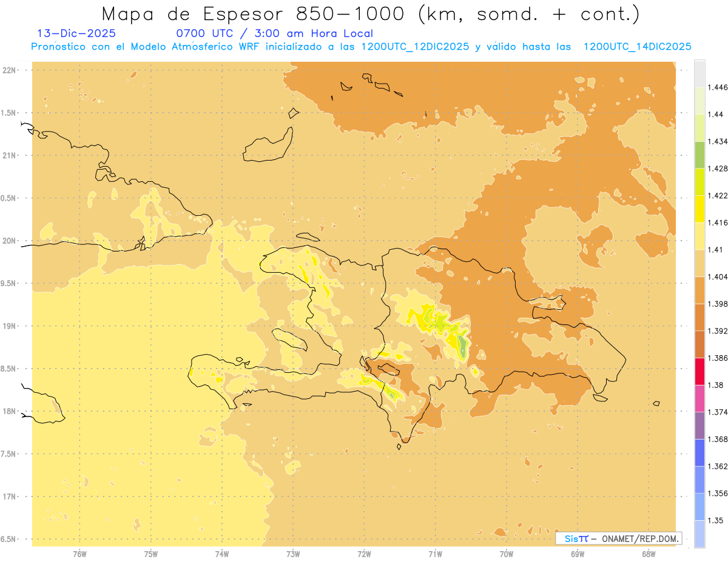Click colorbar value '1.38'
This screenshot has height=562, width=728.
(x=714, y=385)
